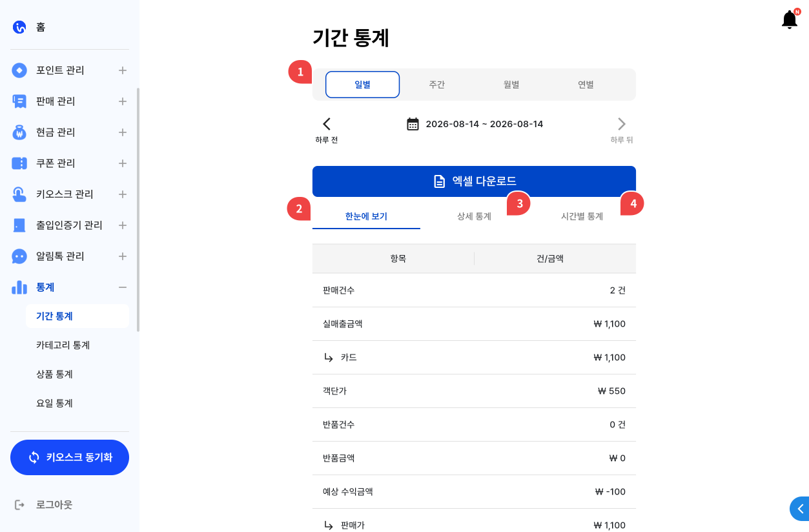The image size is (809, 532).
Task: Open 요일 통계 in sidebar
Action: [x=77, y=404]
